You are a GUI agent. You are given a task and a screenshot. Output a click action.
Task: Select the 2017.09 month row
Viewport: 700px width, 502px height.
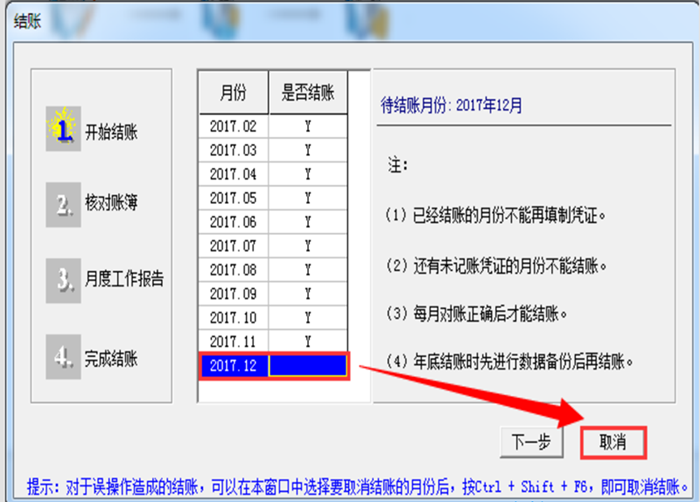[x=273, y=294]
